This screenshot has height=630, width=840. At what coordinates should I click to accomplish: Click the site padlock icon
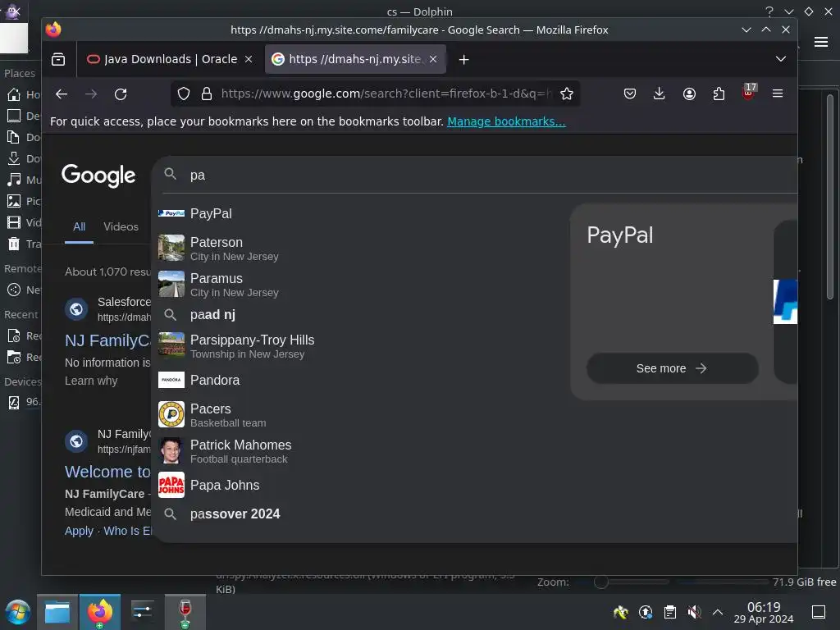pyautogui.click(x=207, y=94)
